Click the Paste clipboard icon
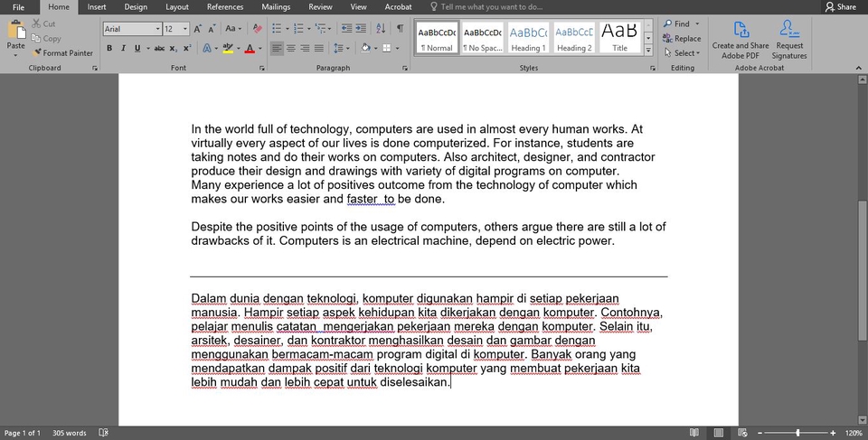 tap(15, 29)
